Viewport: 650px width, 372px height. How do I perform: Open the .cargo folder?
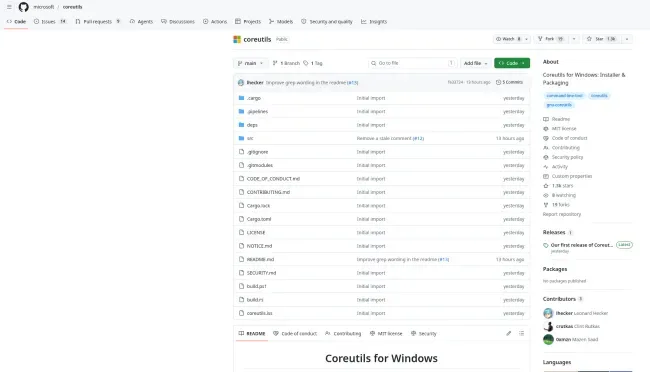point(254,98)
